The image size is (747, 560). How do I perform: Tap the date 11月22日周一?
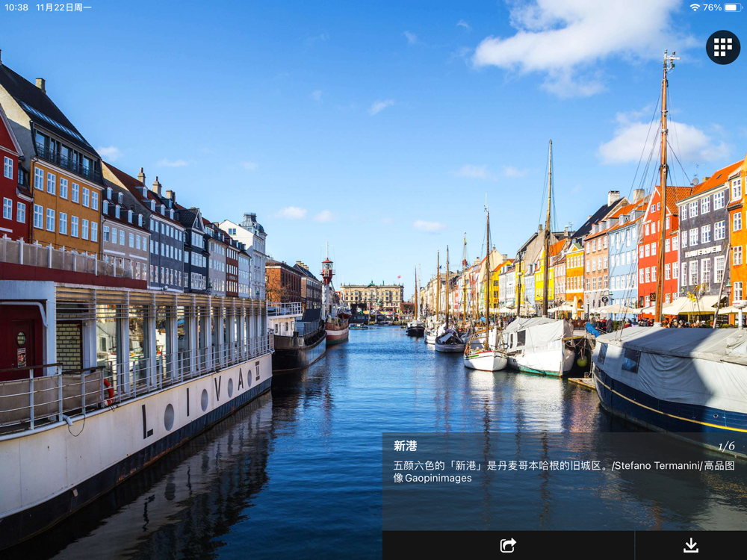(x=63, y=7)
